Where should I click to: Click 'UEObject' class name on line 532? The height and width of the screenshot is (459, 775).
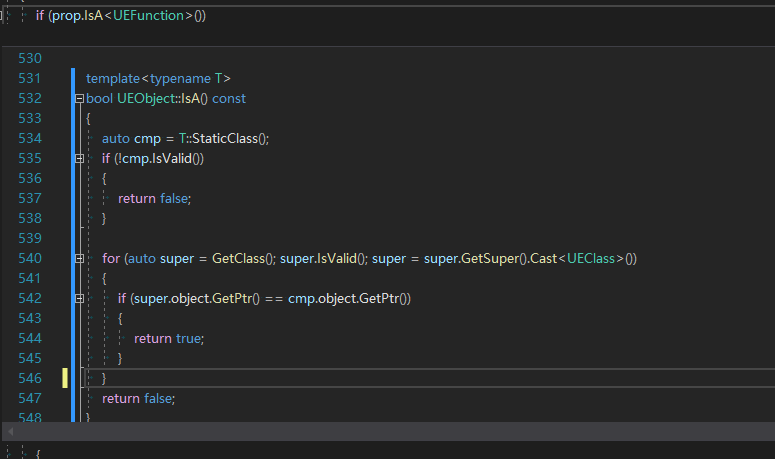[x=146, y=99]
